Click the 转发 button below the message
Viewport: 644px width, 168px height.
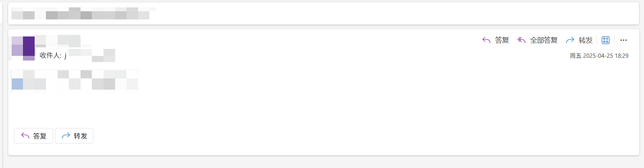pos(74,136)
